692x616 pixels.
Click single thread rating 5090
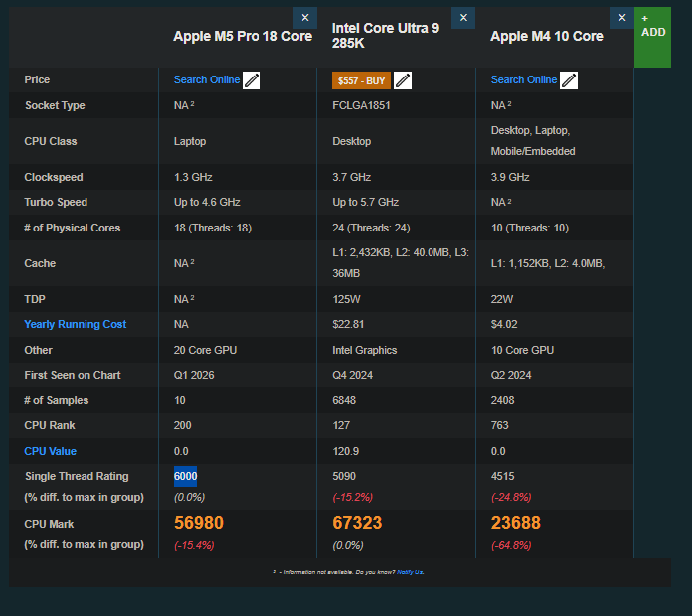coord(344,476)
